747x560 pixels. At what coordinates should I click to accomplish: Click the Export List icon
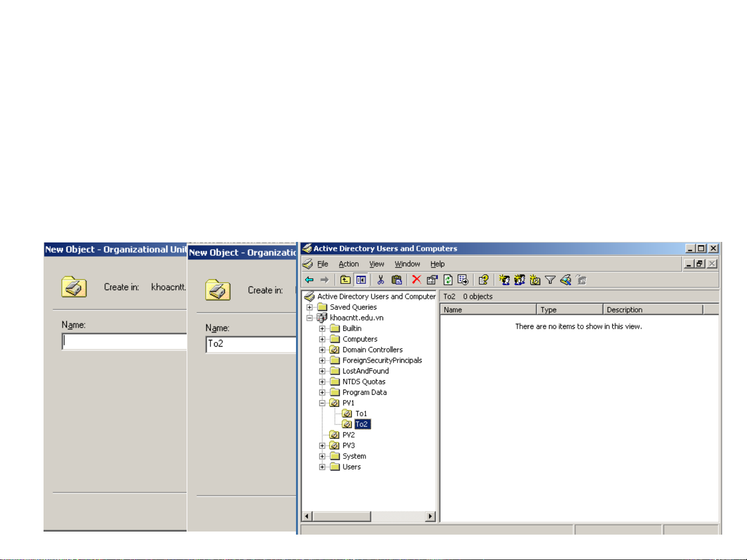click(463, 280)
